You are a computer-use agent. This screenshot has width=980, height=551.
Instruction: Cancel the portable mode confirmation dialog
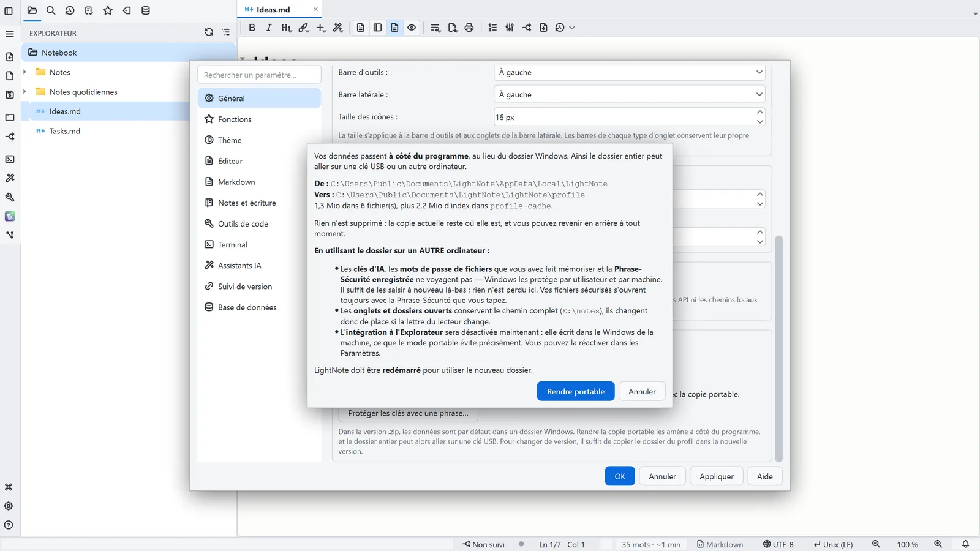pyautogui.click(x=642, y=392)
